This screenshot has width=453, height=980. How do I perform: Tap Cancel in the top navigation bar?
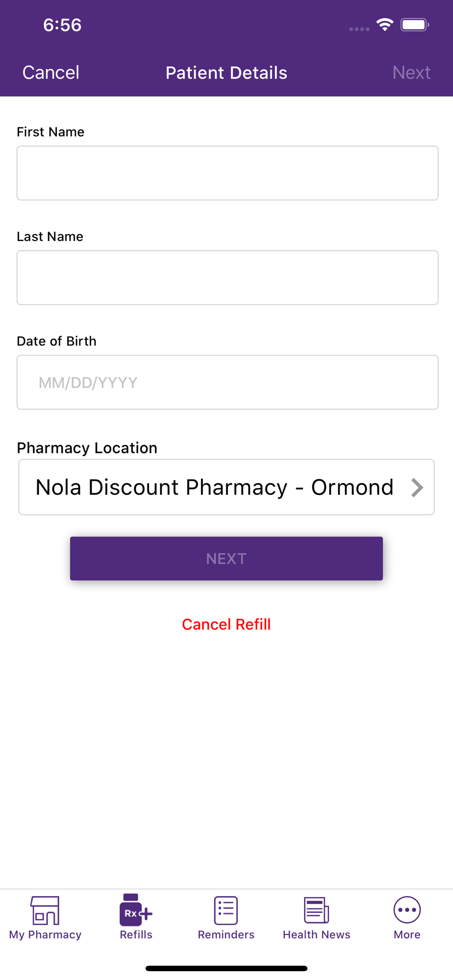pos(51,73)
